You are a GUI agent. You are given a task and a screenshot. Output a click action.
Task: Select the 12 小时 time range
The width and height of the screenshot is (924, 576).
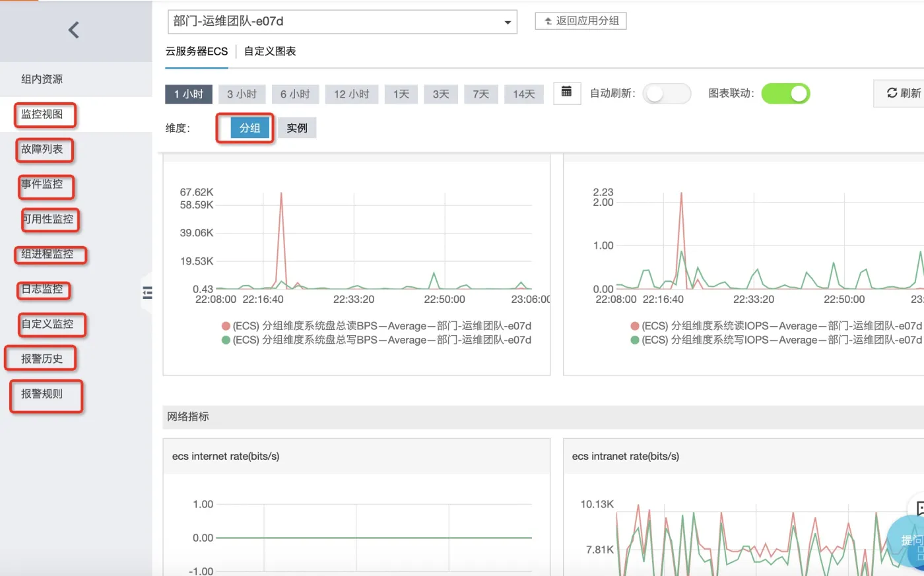[x=351, y=94]
